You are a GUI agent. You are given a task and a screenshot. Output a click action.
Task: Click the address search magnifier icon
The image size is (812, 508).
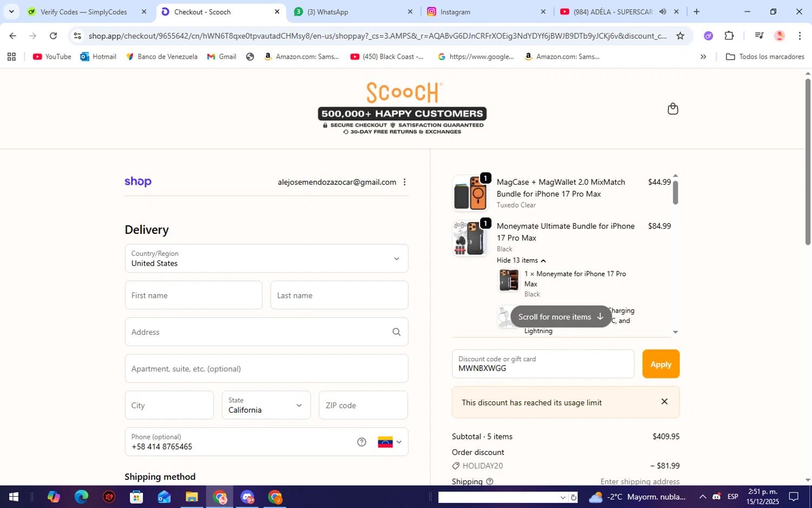[x=396, y=332]
